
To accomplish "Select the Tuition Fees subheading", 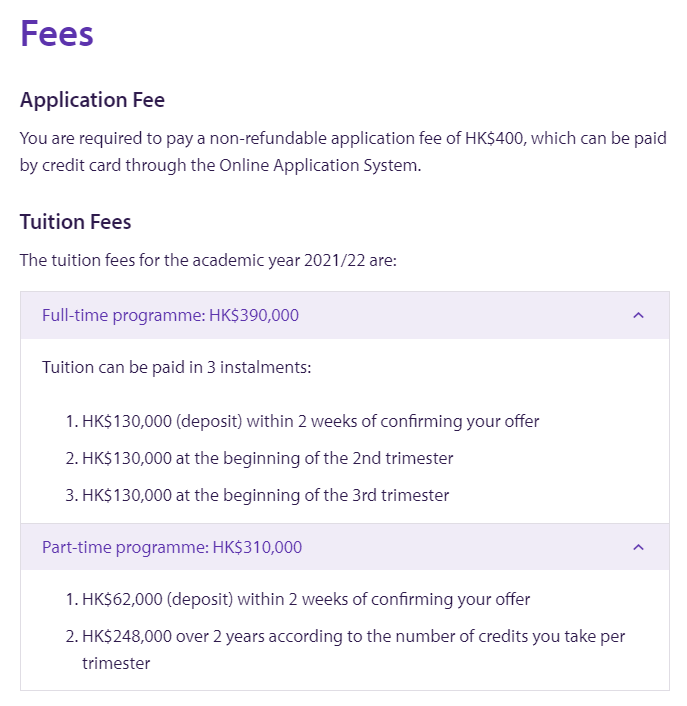I will click(x=75, y=222).
